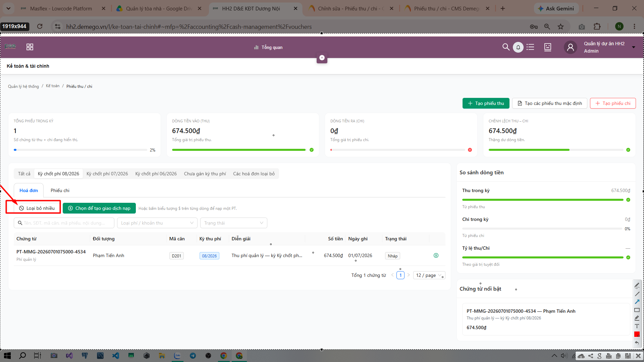Viewport: 644px width, 362px height.
Task: Open the browser tab search dropdown
Action: pos(8,8)
